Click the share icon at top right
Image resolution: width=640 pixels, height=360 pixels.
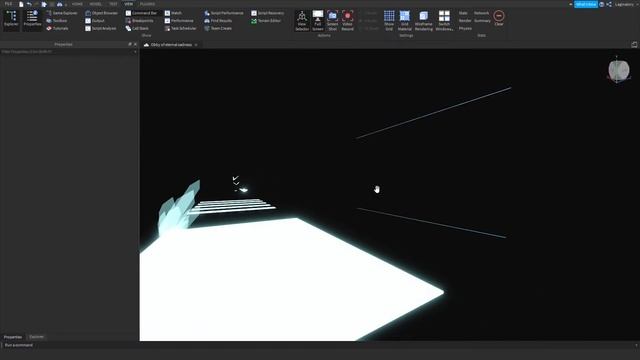point(609,4)
